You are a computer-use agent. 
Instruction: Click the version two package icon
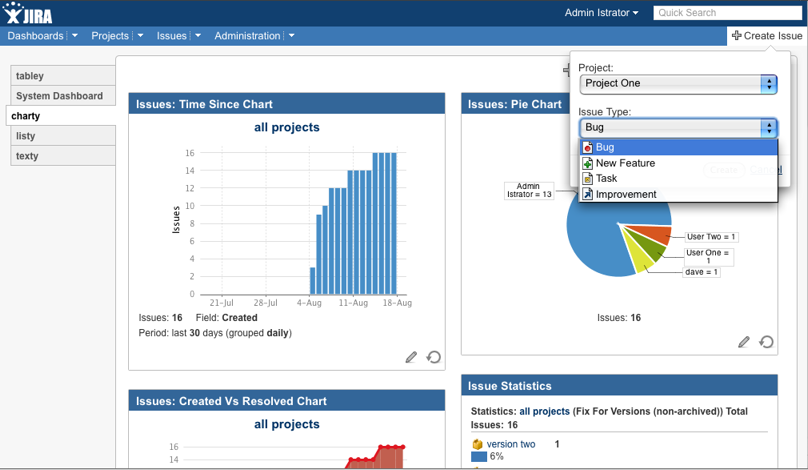[x=477, y=444]
